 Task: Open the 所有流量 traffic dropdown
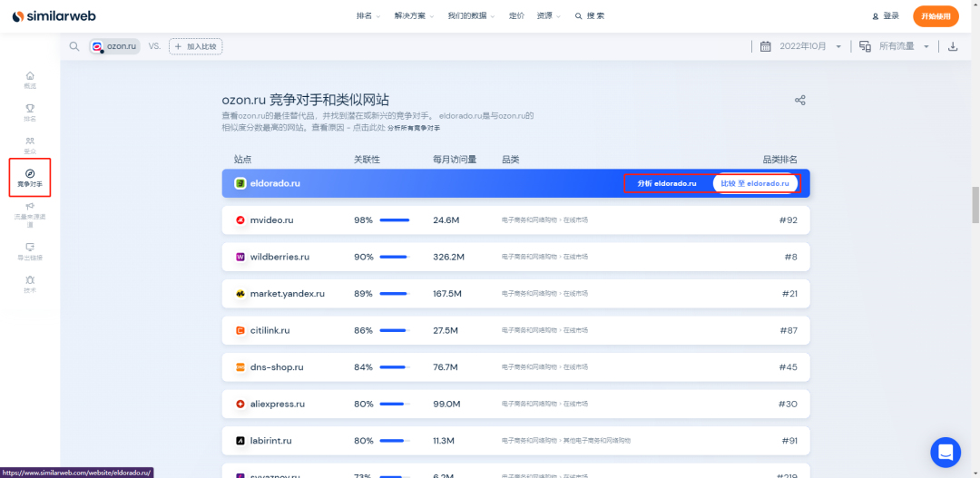tap(905, 46)
